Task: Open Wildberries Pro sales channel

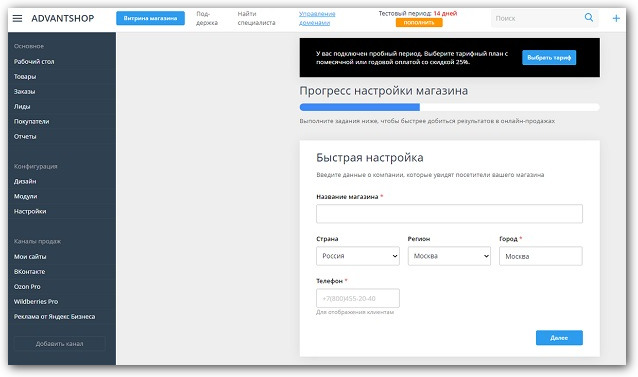Action: (36, 302)
